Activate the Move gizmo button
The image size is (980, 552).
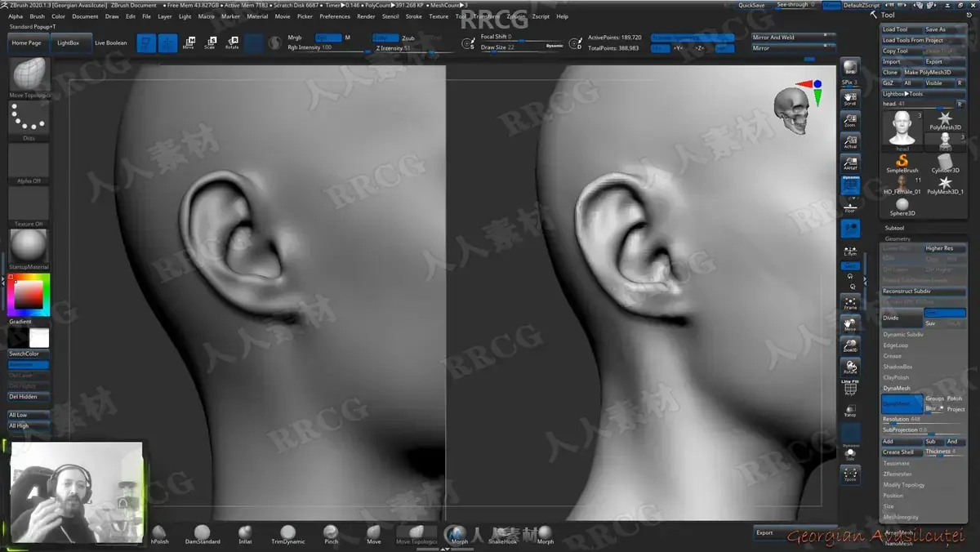189,43
